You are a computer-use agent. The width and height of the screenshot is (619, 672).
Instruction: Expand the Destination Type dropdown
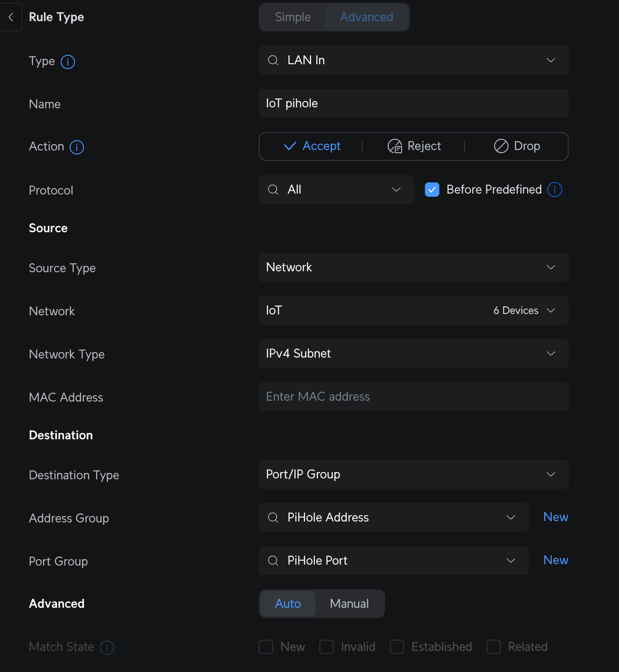[413, 474]
